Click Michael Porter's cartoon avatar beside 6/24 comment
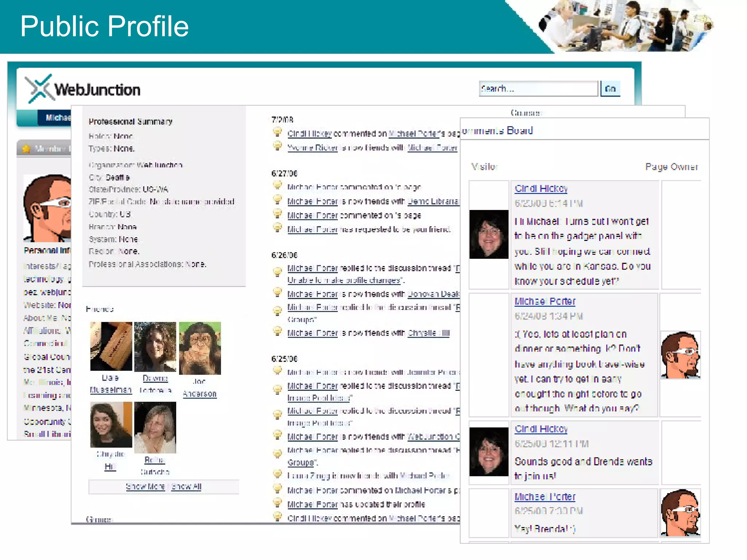The width and height of the screenshot is (747, 560). (x=681, y=355)
